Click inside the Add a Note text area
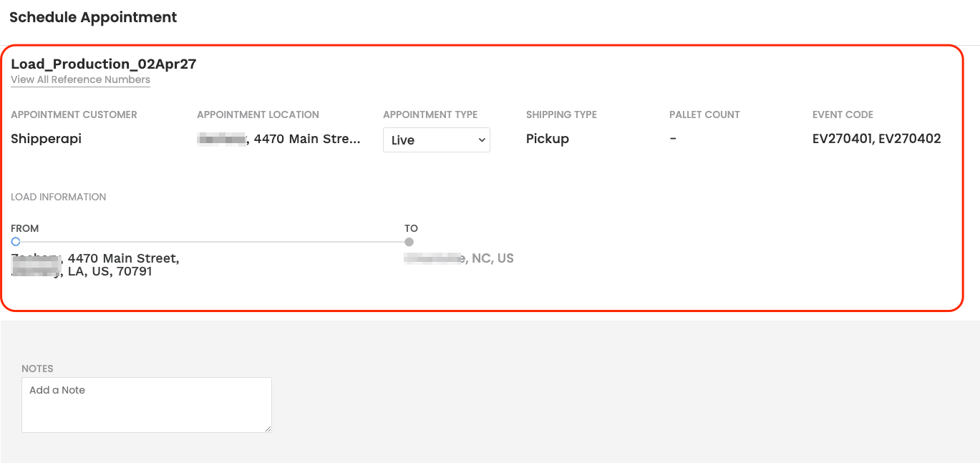The width and height of the screenshot is (980, 463). click(146, 404)
